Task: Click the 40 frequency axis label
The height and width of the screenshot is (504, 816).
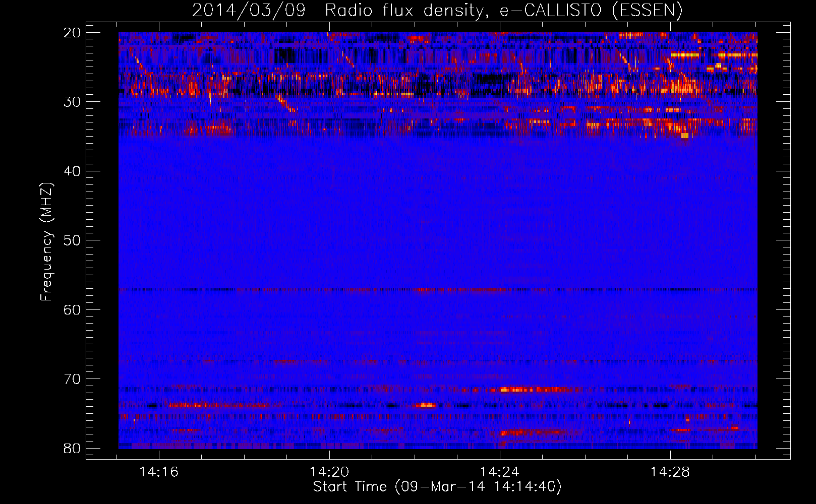Action: point(72,171)
